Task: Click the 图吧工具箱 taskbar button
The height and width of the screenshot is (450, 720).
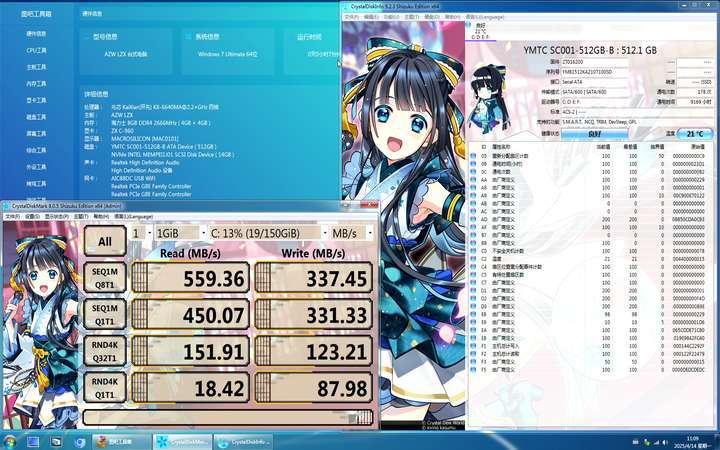Action: (121, 442)
